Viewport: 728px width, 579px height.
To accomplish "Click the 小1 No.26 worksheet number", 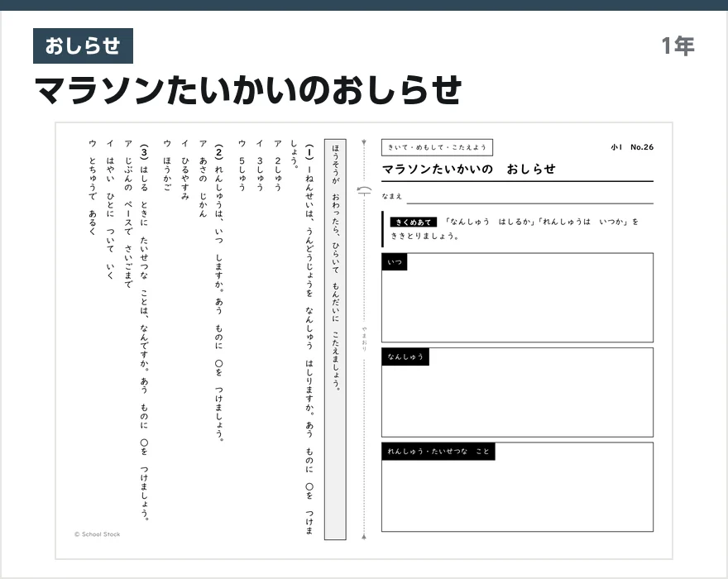I will pyautogui.click(x=632, y=147).
